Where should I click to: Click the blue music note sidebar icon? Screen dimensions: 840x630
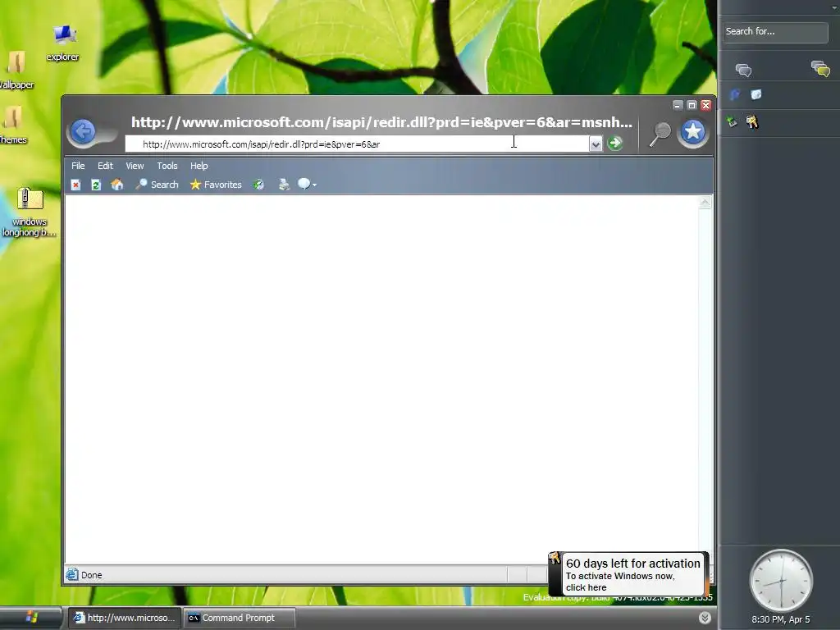tap(734, 95)
